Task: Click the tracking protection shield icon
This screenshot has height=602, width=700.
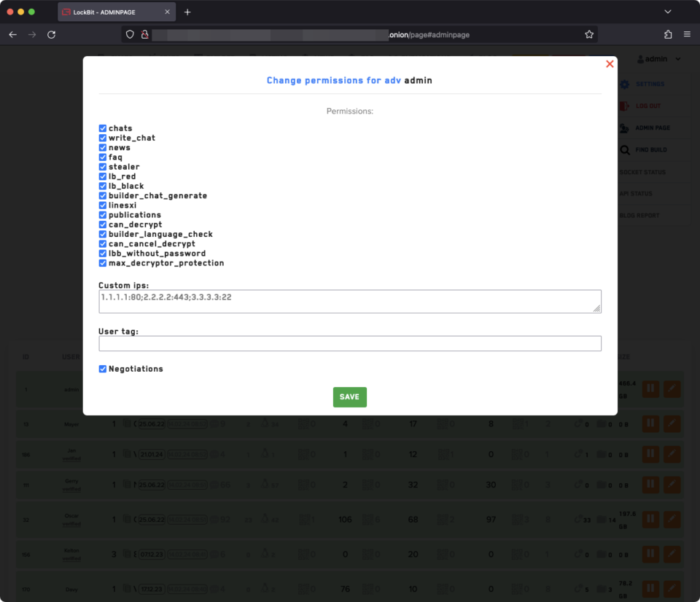Action: 130,34
